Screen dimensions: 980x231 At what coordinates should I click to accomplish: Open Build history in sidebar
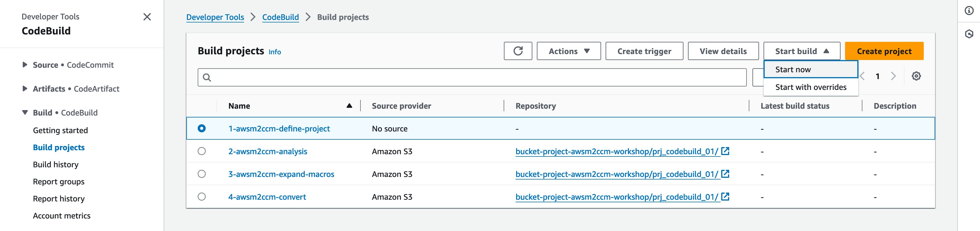pos(56,165)
